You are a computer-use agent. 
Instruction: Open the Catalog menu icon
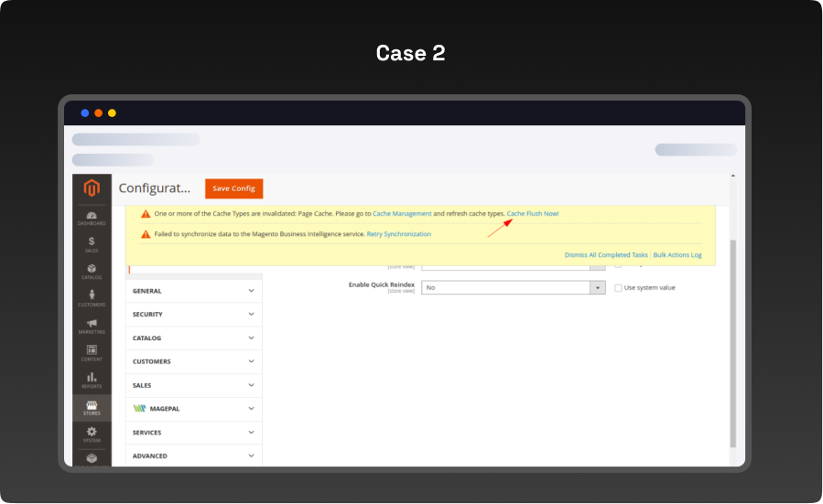tap(92, 271)
